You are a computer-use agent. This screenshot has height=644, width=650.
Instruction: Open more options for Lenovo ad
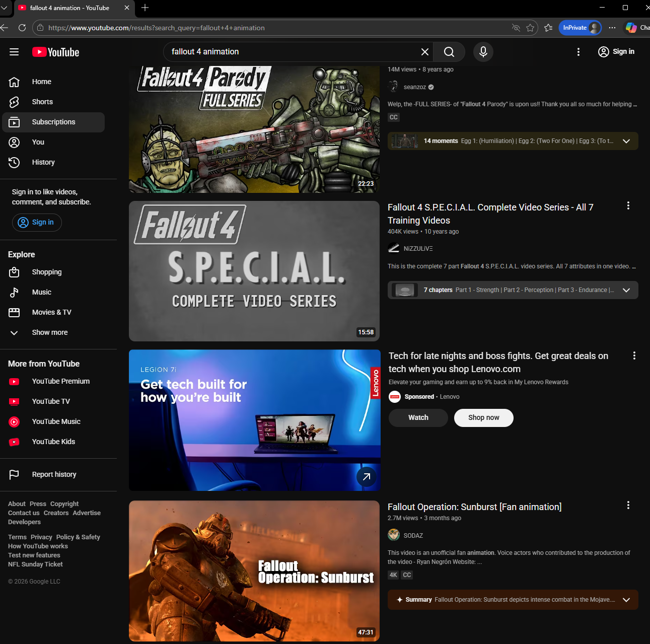[x=634, y=355]
